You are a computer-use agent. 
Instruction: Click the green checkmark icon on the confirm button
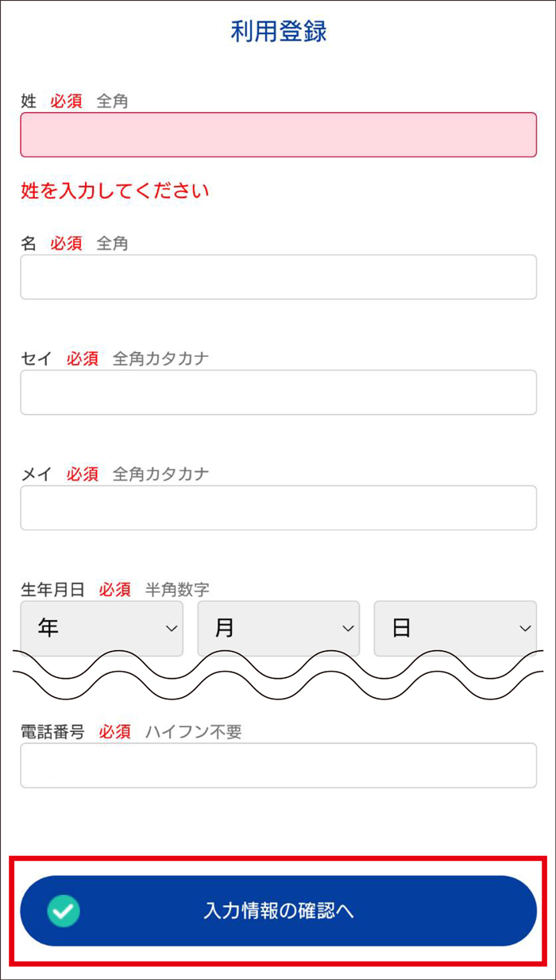coord(64,911)
